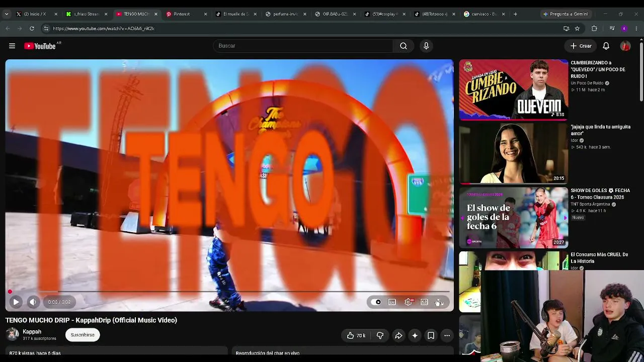Screen dimensions: 644x362
Task: Open the Show de goles fecha 6 thumbnail
Action: point(513,217)
